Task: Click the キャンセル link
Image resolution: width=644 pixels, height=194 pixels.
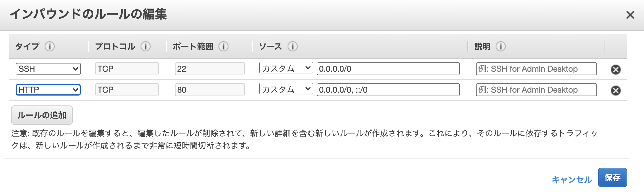Action: [572, 180]
